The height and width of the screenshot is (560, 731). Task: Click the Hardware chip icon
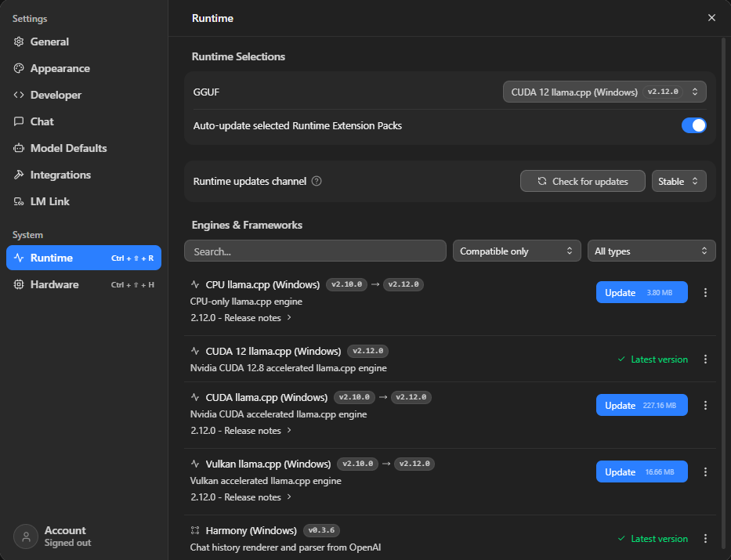click(19, 284)
